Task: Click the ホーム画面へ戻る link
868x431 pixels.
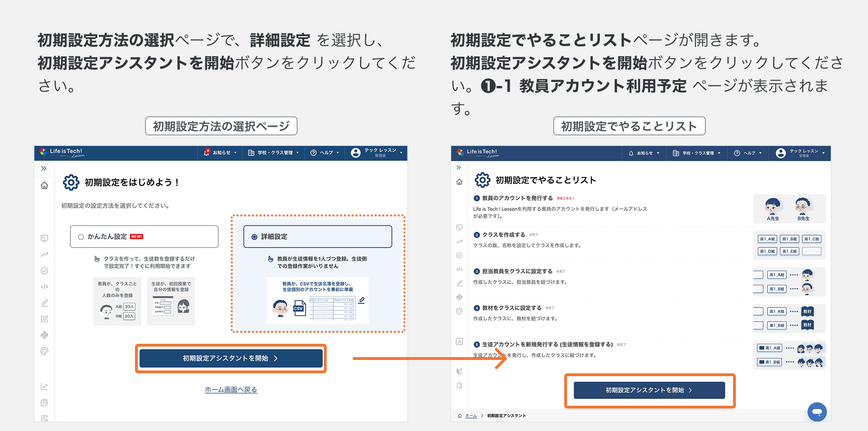Action: tap(231, 390)
